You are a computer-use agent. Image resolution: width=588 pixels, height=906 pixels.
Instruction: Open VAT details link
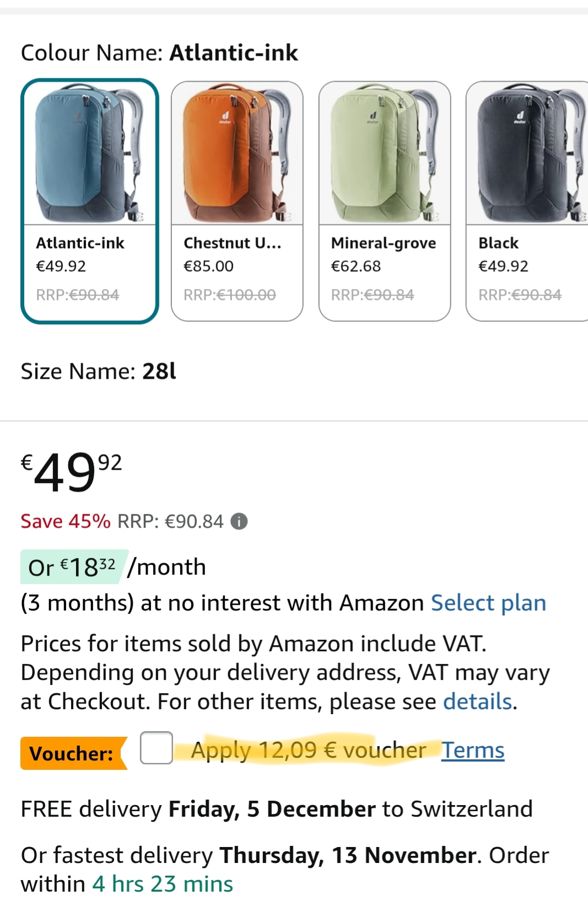tap(477, 701)
